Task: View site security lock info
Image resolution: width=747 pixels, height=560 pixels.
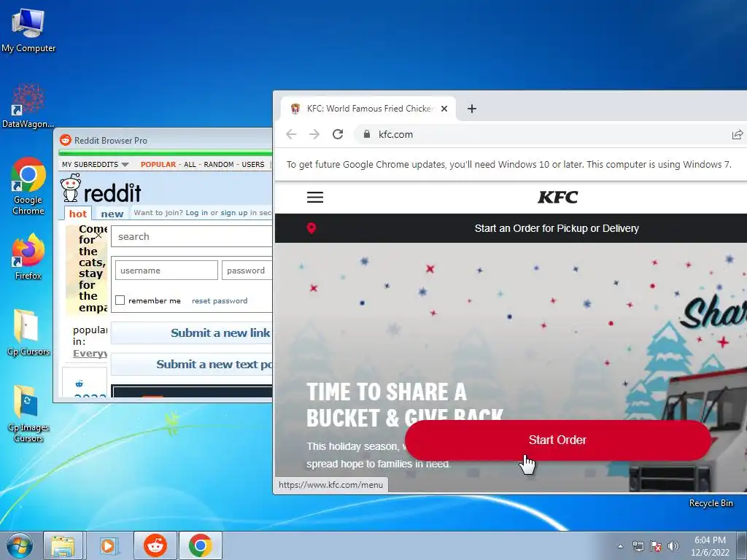Action: click(366, 134)
